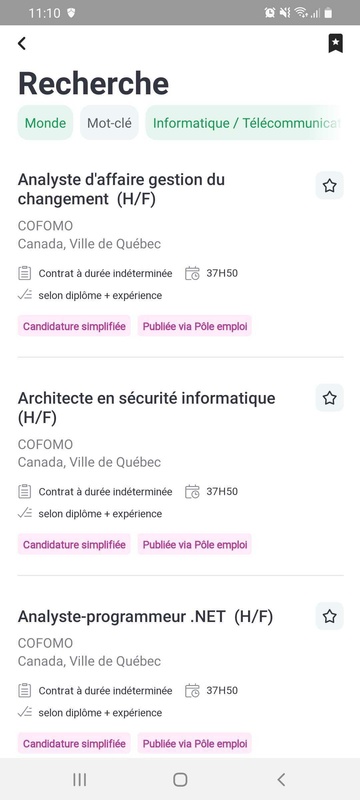This screenshot has width=360, height=800.
Task: Open the Monde location filter chip
Action: click(x=45, y=123)
